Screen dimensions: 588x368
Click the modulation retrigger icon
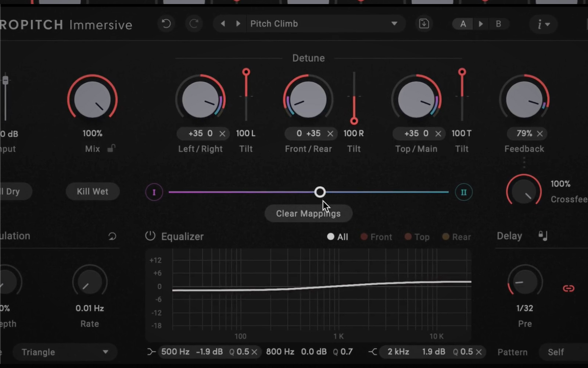click(x=112, y=236)
